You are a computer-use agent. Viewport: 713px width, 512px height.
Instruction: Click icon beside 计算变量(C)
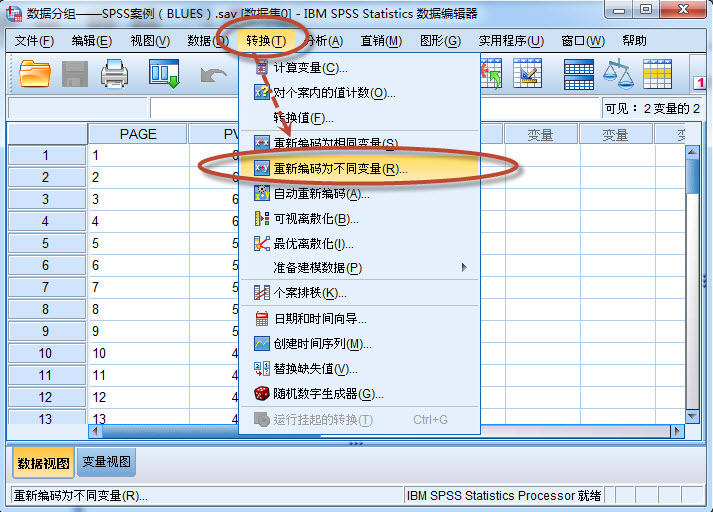point(261,68)
